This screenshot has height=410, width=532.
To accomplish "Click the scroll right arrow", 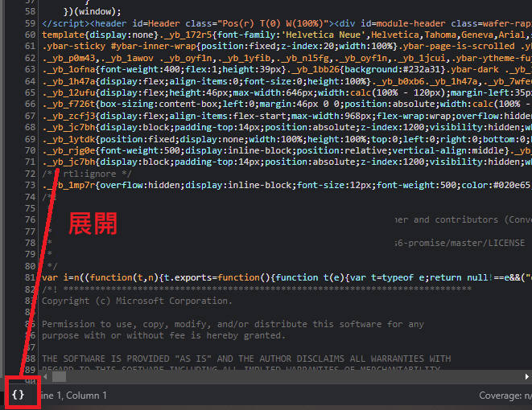I will pos(526,377).
